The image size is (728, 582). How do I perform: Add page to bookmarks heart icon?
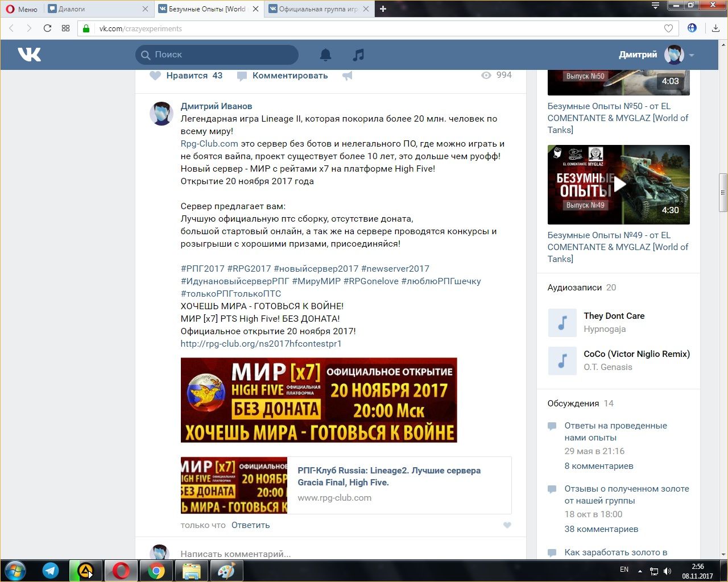pos(668,28)
